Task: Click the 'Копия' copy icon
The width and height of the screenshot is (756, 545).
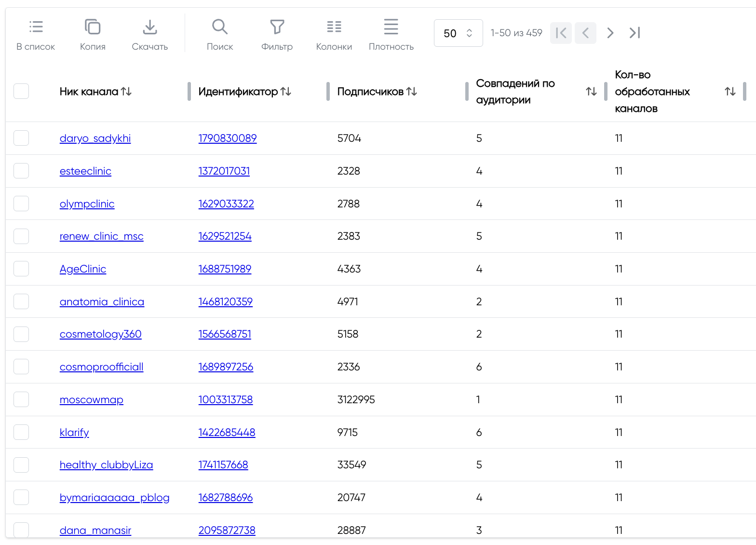Action: coord(93,27)
